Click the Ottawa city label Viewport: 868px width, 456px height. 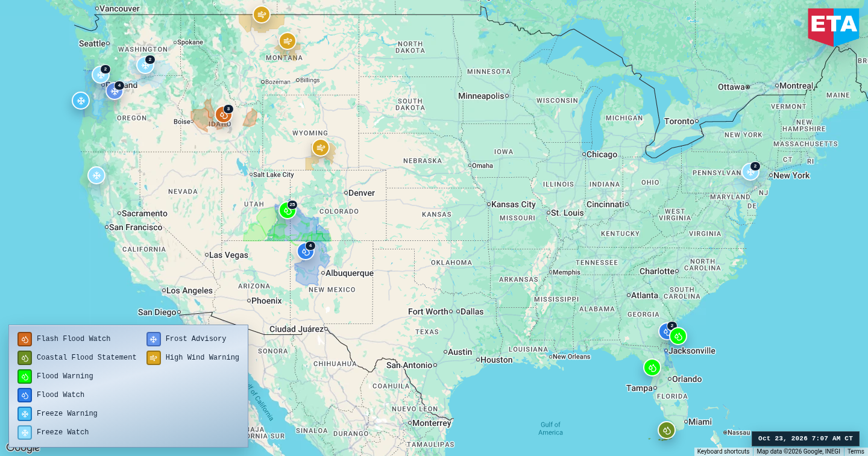tap(731, 87)
